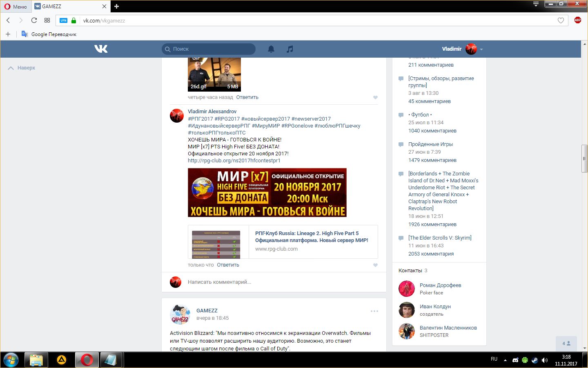Open Opera Speed Dial grid icon
Image resolution: width=588 pixels, height=368 pixels.
point(47,20)
